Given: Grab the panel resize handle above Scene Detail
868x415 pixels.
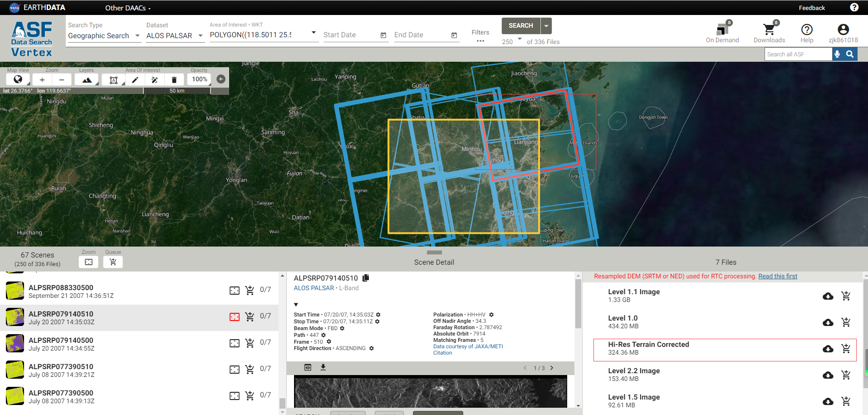Looking at the screenshot, I should pos(434,252).
